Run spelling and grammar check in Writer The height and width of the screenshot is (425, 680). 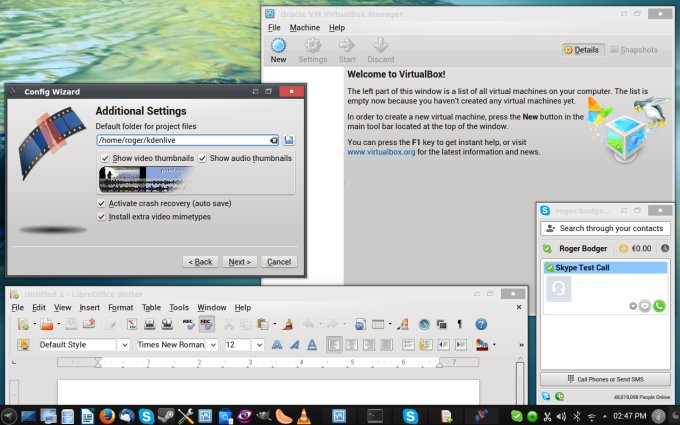(189, 324)
